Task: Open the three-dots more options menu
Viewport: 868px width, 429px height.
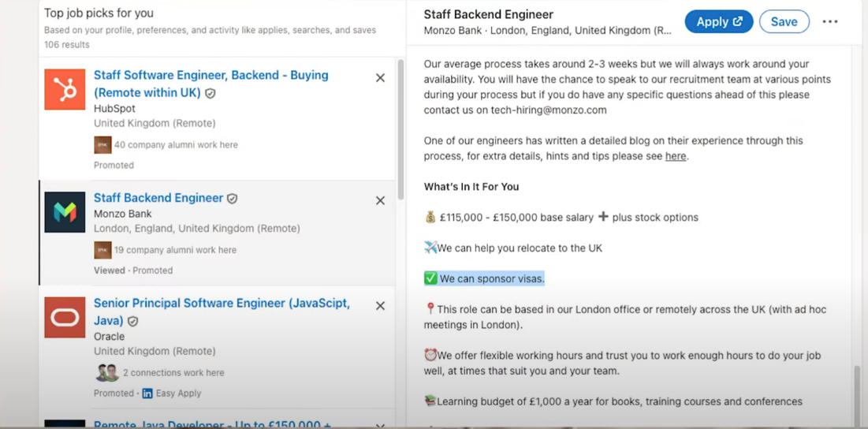Action: [x=830, y=22]
